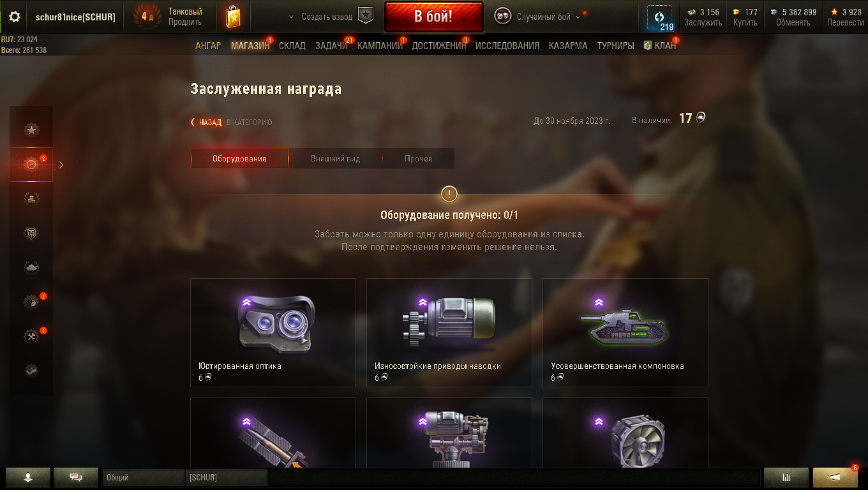
Task: Open the contacts icon at bottom left
Action: click(27, 477)
